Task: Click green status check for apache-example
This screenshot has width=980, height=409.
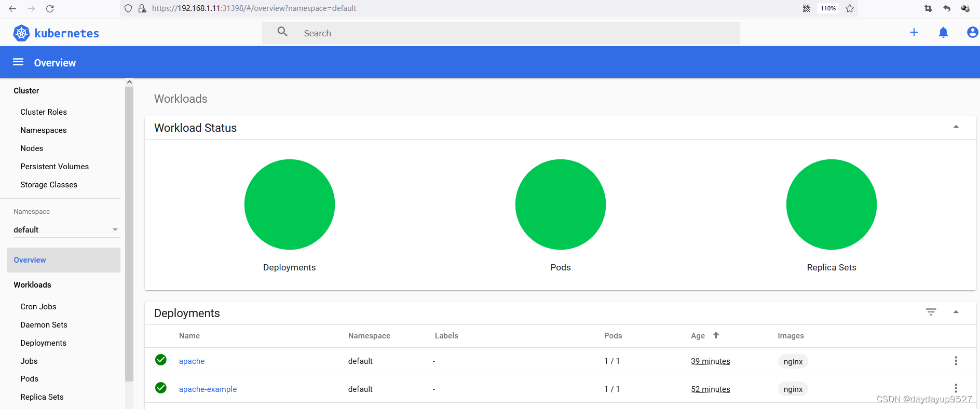Action: (x=161, y=388)
